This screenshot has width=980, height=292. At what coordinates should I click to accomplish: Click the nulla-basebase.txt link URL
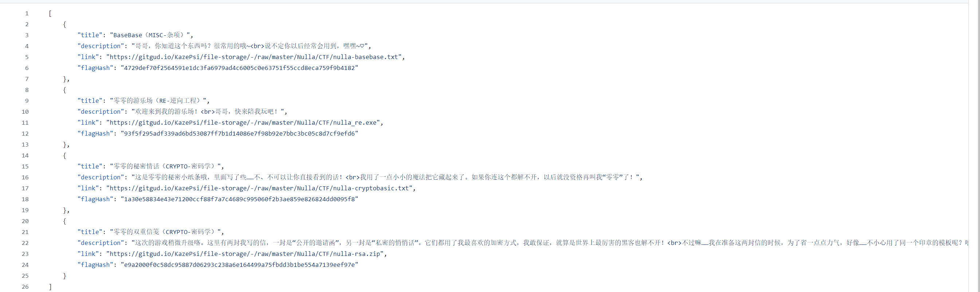(x=254, y=57)
